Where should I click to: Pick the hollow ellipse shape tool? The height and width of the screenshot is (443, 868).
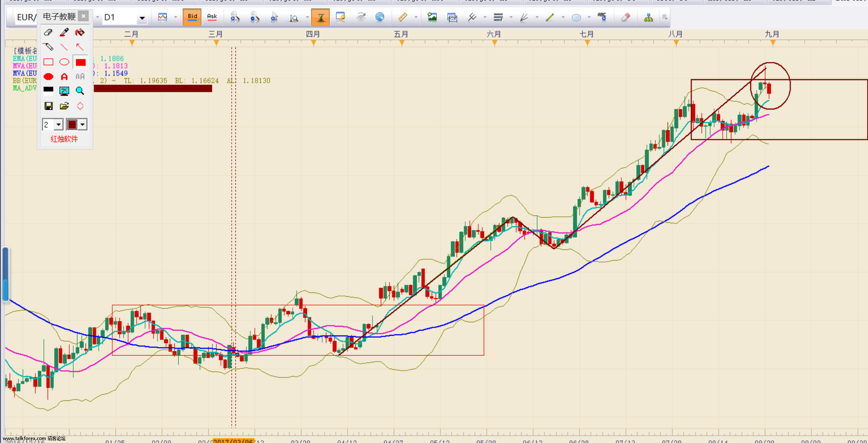(64, 62)
